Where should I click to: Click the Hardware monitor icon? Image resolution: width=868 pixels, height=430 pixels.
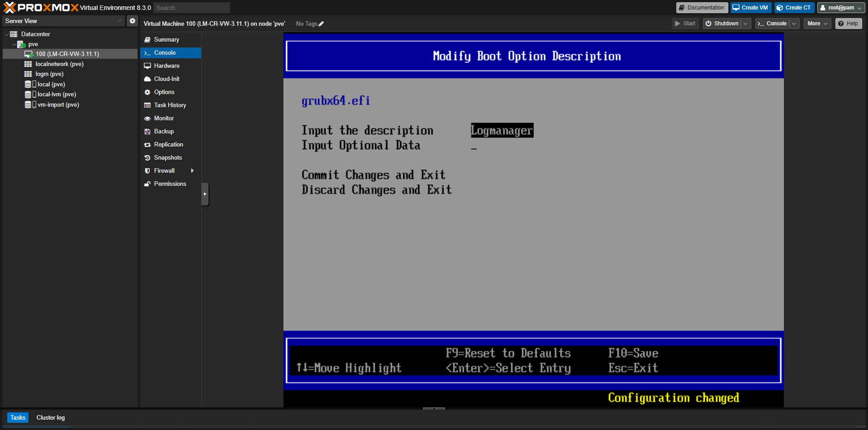[x=147, y=66]
